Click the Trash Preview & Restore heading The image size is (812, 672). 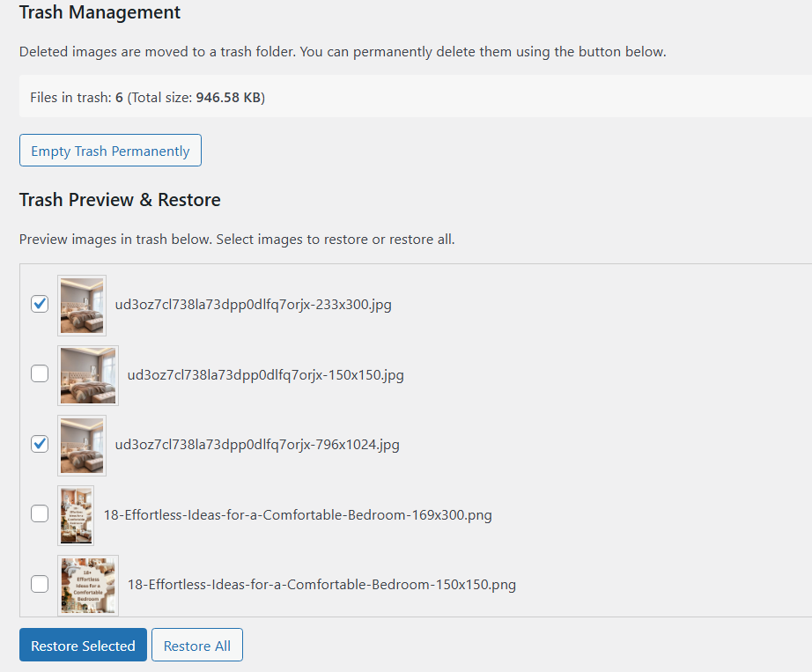120,200
